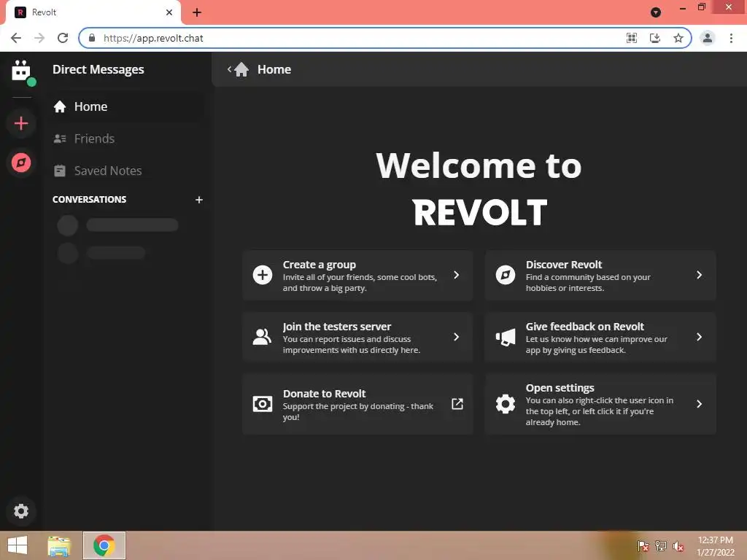Go back in browser

[x=16, y=38]
